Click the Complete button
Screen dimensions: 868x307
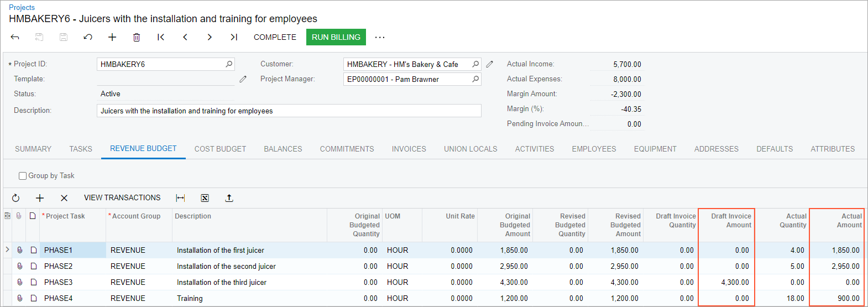pos(275,37)
